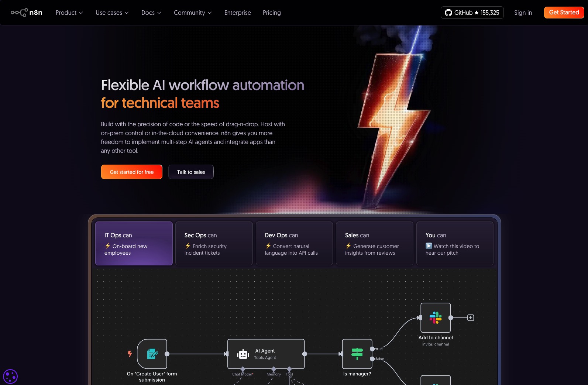Click the n8n logo in header
Viewport: 588px width, 385px height.
pos(27,13)
